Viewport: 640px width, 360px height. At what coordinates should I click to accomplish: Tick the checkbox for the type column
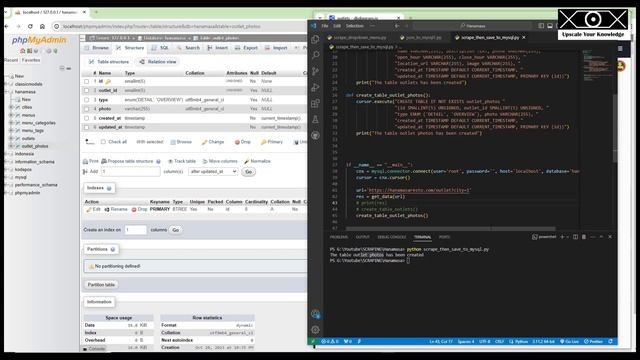pyautogui.click(x=87, y=100)
